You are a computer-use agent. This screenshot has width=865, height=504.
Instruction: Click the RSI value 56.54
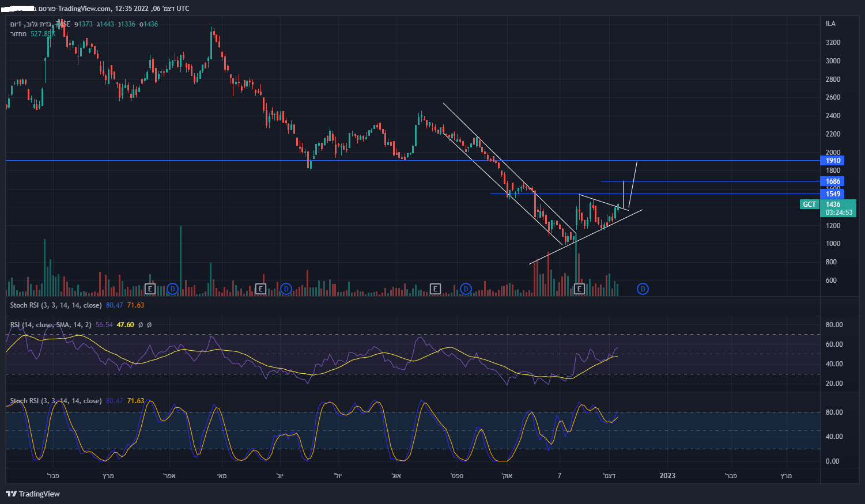pyautogui.click(x=104, y=325)
